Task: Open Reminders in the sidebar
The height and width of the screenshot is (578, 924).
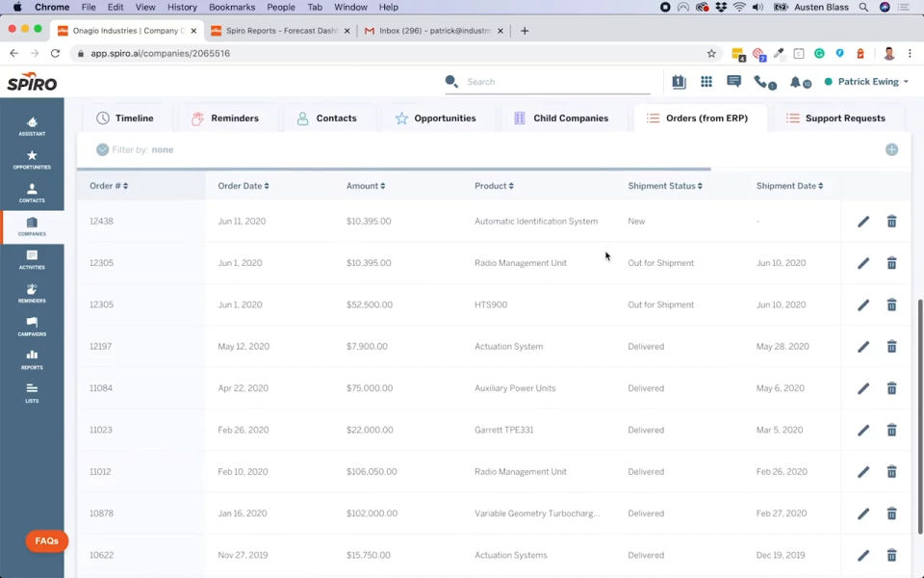Action: (32, 293)
